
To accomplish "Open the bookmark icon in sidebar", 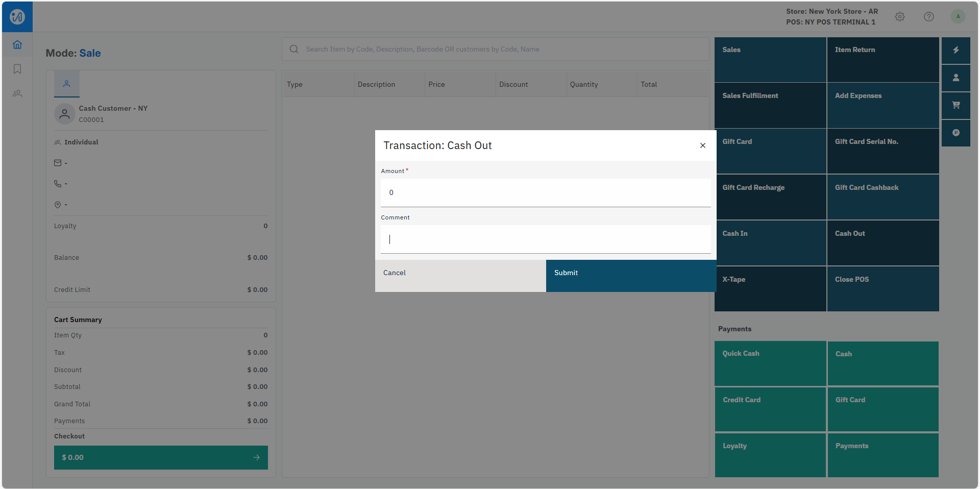I will [x=17, y=69].
